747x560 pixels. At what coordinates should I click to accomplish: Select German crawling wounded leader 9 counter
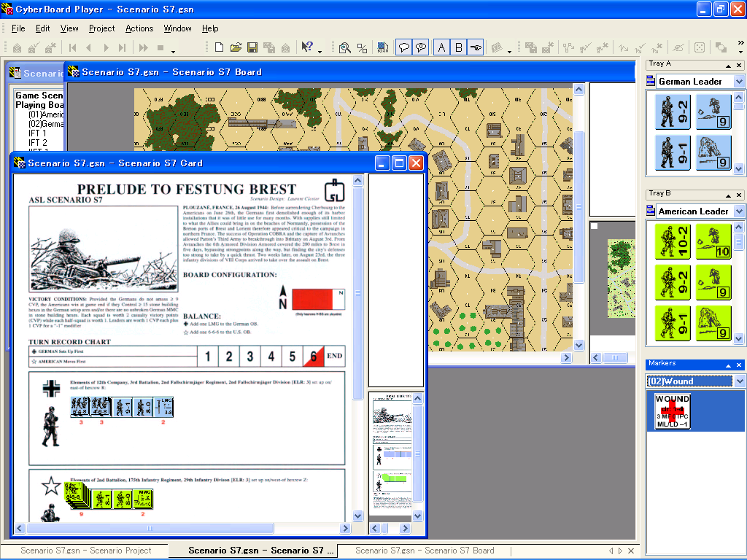713,112
